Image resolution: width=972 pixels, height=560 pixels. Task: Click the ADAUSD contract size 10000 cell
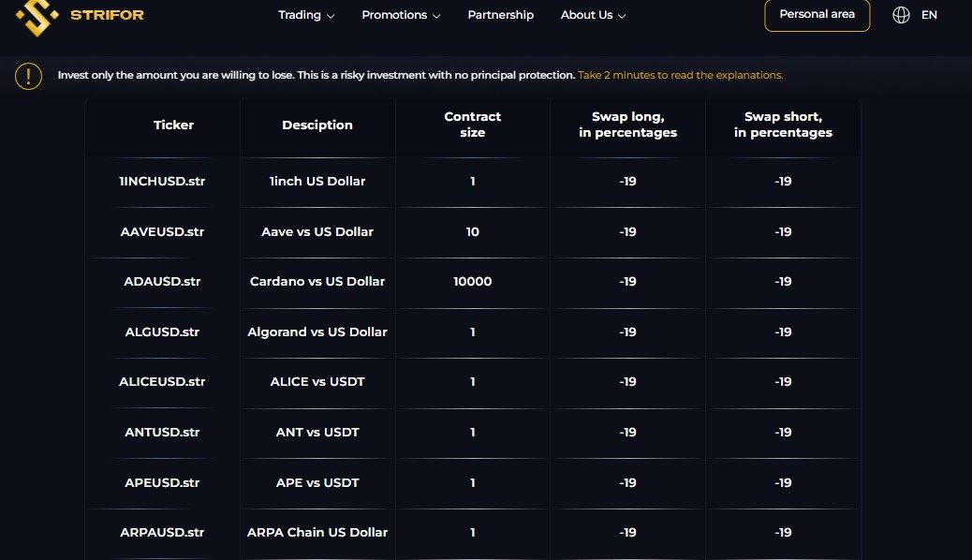tap(472, 282)
